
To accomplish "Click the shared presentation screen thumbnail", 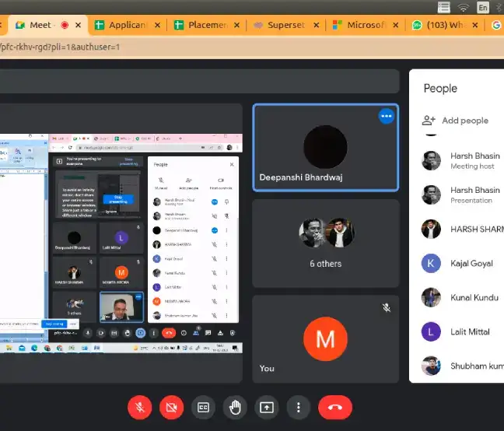I will point(121,239).
